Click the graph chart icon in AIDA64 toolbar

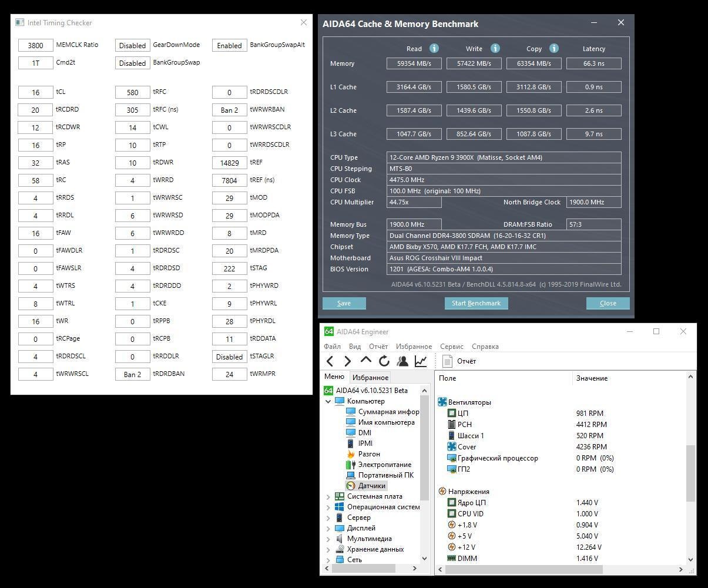pyautogui.click(x=421, y=361)
